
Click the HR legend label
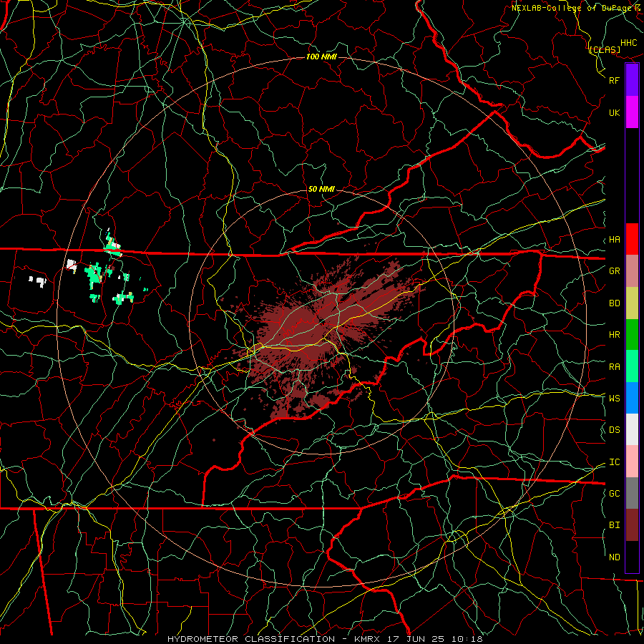point(614,335)
